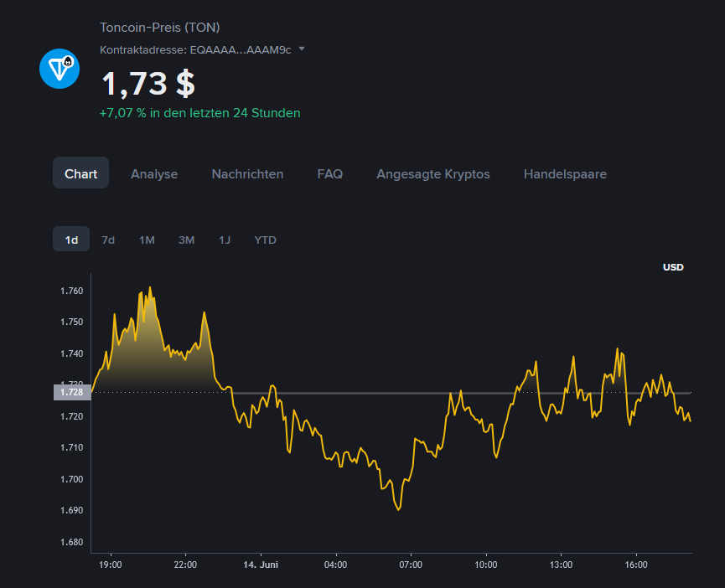The width and height of the screenshot is (725, 588).
Task: Choose the 7d time range
Action: (x=108, y=240)
